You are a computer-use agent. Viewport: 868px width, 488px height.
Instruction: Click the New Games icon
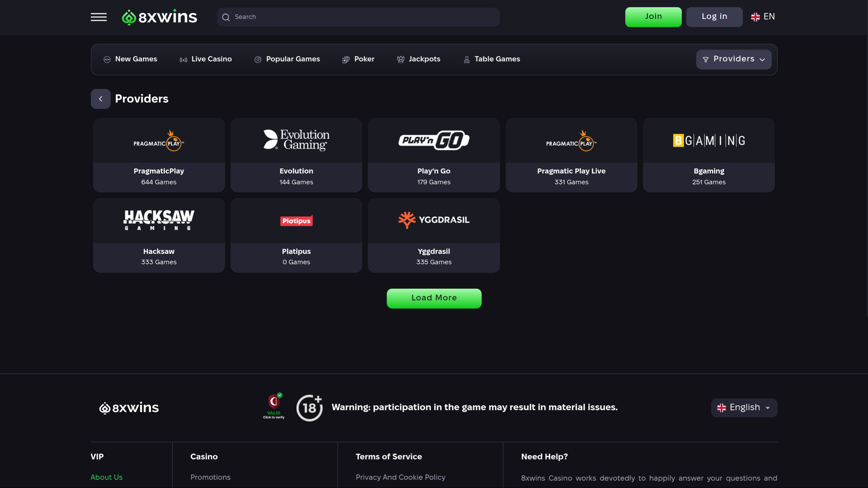[x=107, y=60]
